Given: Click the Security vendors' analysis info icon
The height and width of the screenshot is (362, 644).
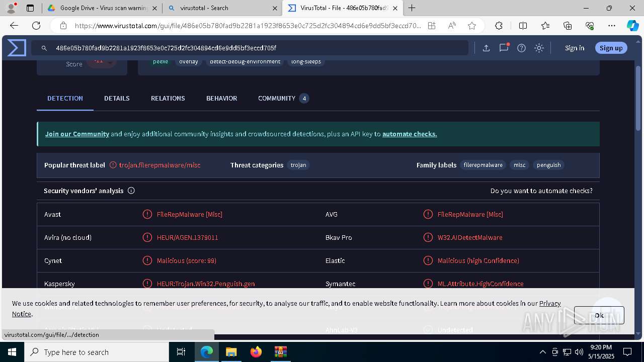Looking at the screenshot, I should pyautogui.click(x=131, y=191).
